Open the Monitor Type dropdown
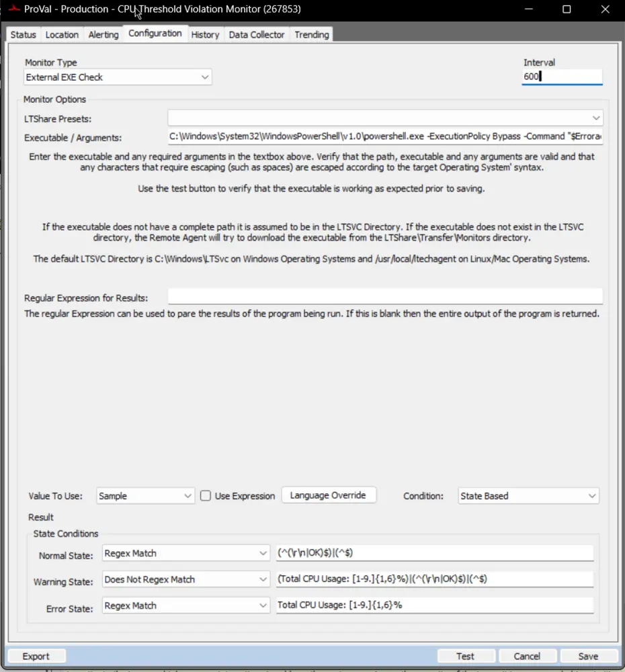The width and height of the screenshot is (625, 672). tap(118, 77)
